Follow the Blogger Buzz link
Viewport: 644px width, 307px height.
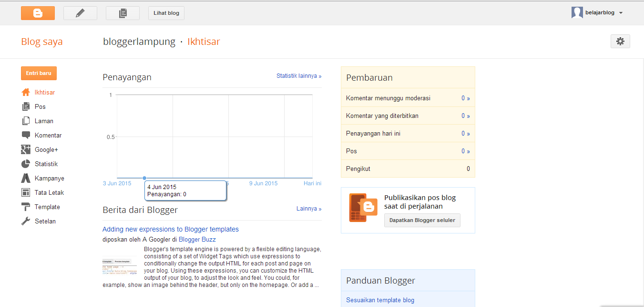pos(197,239)
